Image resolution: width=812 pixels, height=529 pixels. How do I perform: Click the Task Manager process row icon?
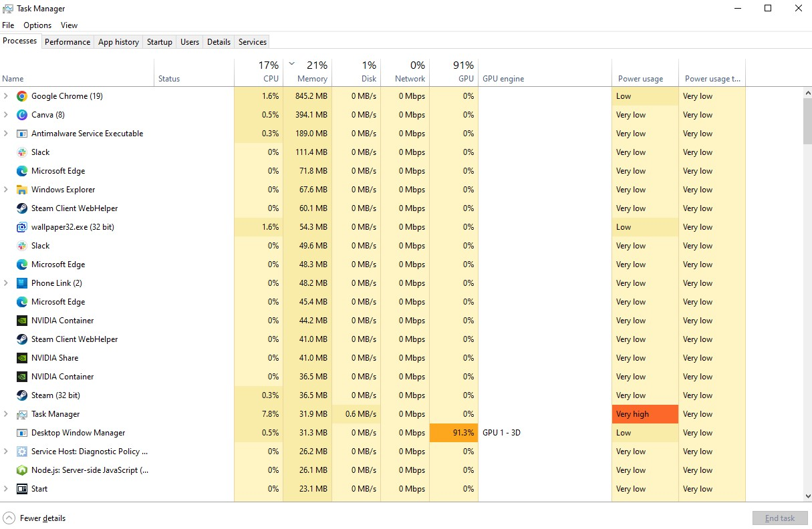point(21,414)
